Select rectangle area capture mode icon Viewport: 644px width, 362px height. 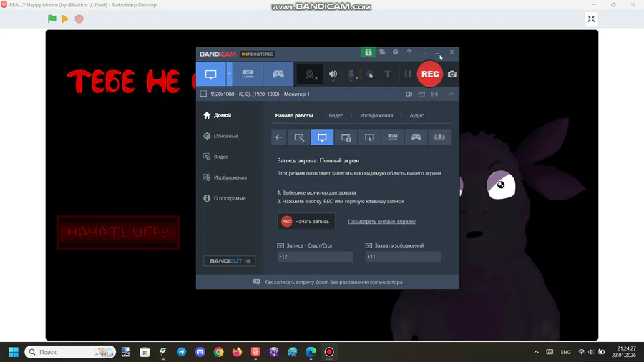click(299, 137)
